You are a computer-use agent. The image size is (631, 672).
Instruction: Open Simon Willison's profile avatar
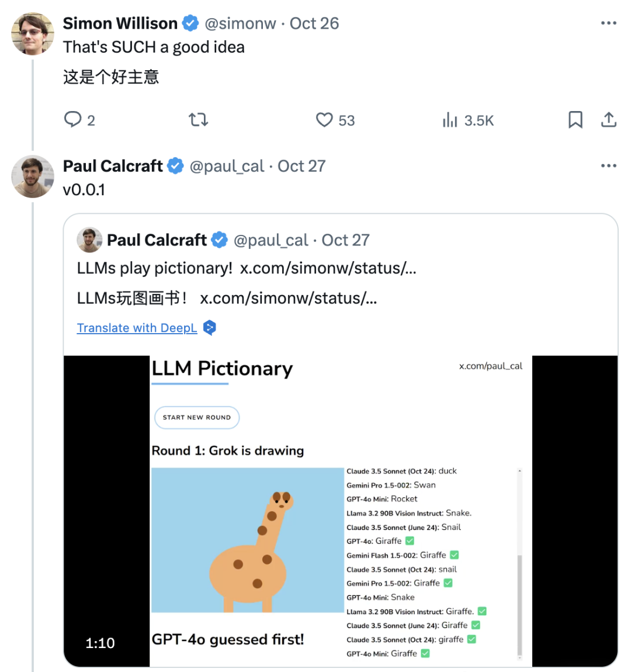point(33,33)
